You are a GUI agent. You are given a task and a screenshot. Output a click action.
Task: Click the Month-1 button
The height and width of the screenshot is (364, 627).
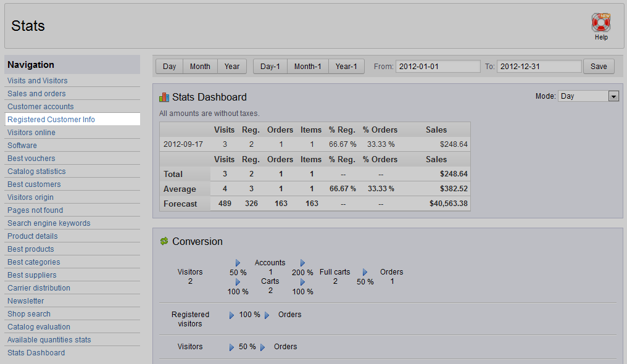(x=307, y=67)
